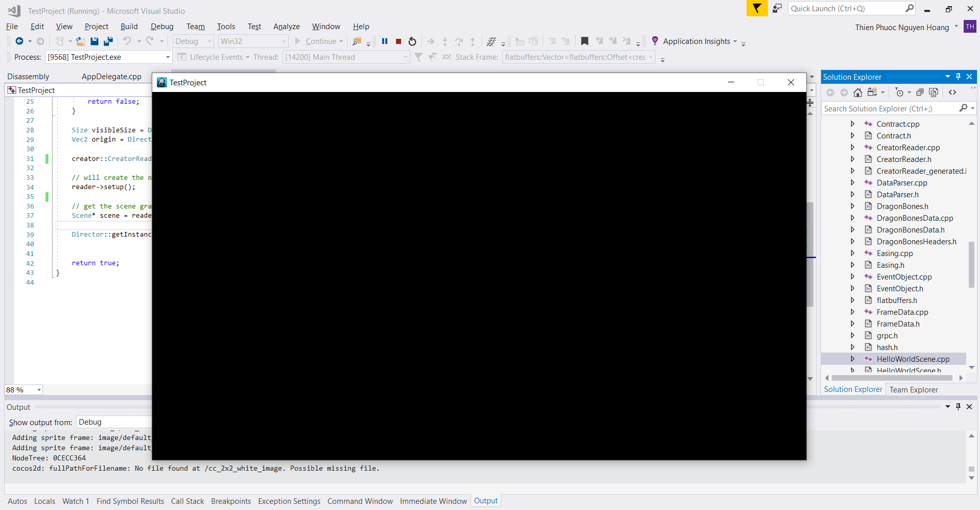Click the Save All toolbar icon
Image resolution: width=980 pixels, height=510 pixels.
point(108,41)
